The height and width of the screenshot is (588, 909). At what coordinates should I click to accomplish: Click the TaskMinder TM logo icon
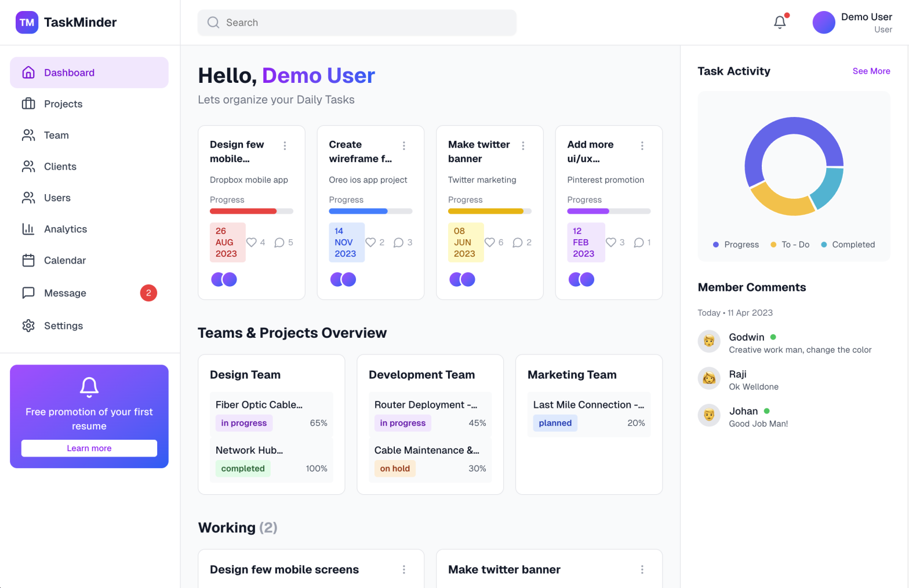pyautogui.click(x=27, y=23)
